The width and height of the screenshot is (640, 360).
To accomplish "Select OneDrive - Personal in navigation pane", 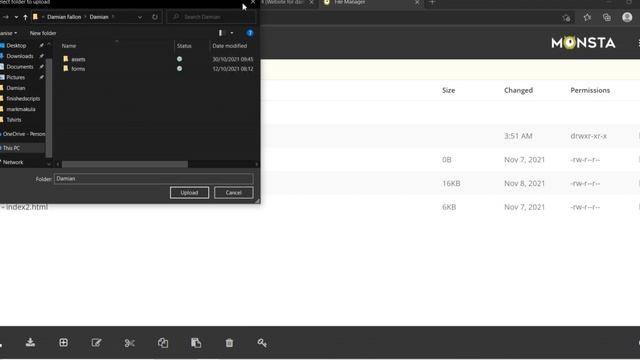I will 24,134.
